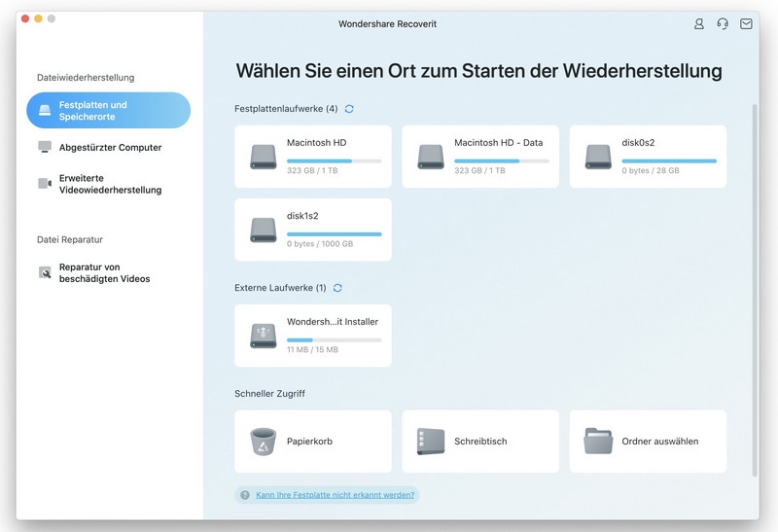Click '0 bytes / 28 GB' size text
Viewport: 778px width, 532px height.
pos(651,170)
